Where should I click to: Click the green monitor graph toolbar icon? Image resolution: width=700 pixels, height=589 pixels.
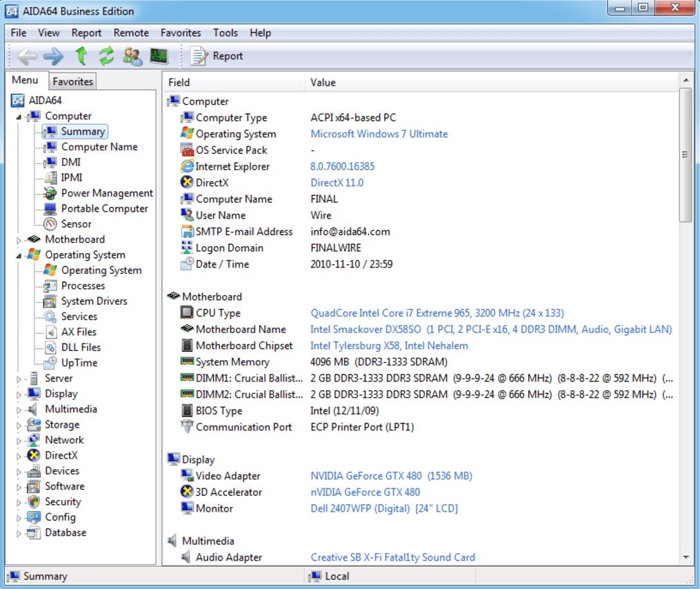coord(159,56)
